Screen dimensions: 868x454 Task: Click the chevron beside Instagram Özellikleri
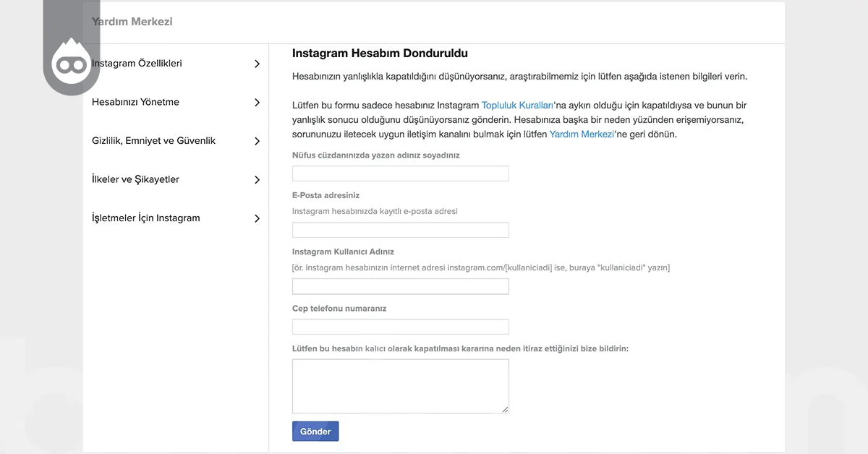tap(257, 64)
